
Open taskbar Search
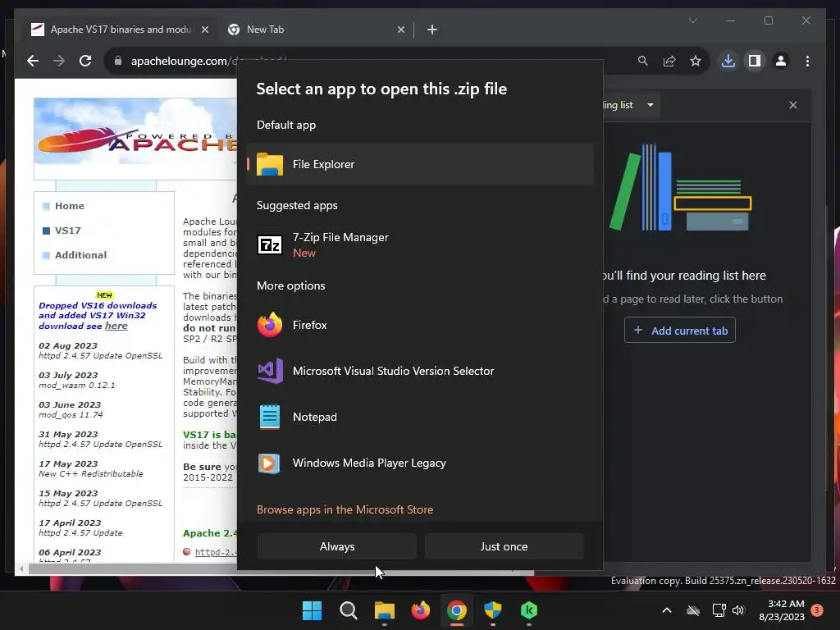(x=348, y=610)
